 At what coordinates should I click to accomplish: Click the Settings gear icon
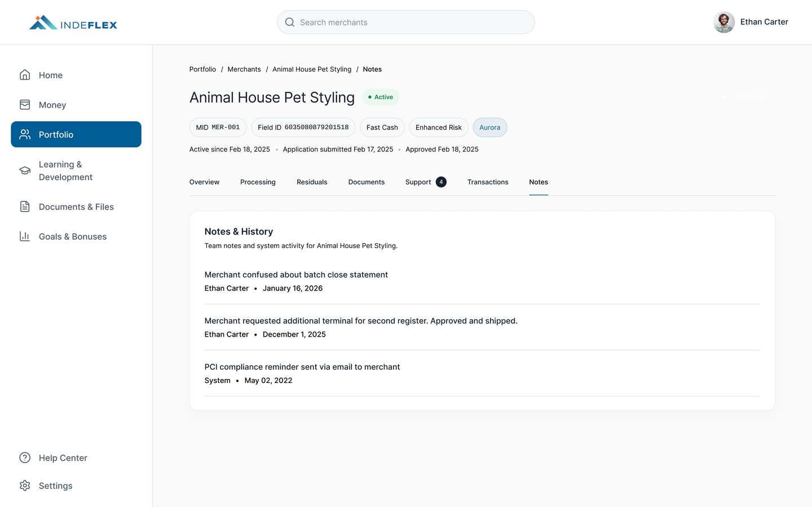coord(25,486)
